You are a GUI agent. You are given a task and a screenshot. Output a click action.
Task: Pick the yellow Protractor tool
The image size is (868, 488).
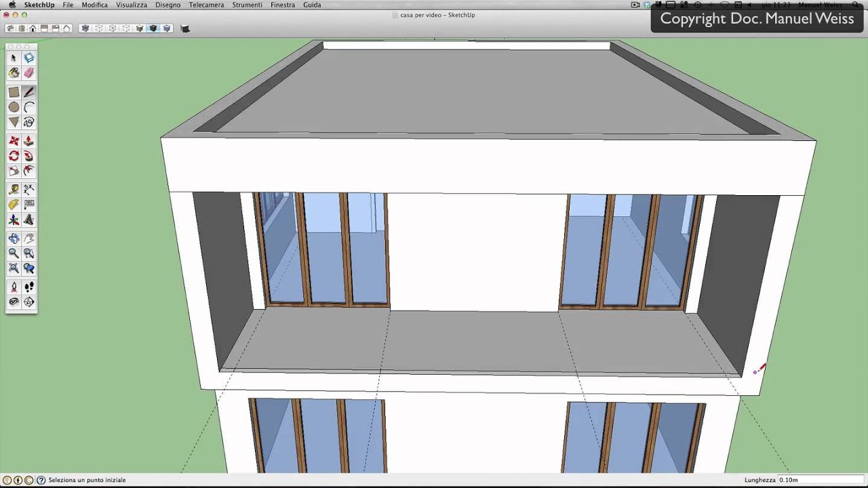(x=14, y=205)
